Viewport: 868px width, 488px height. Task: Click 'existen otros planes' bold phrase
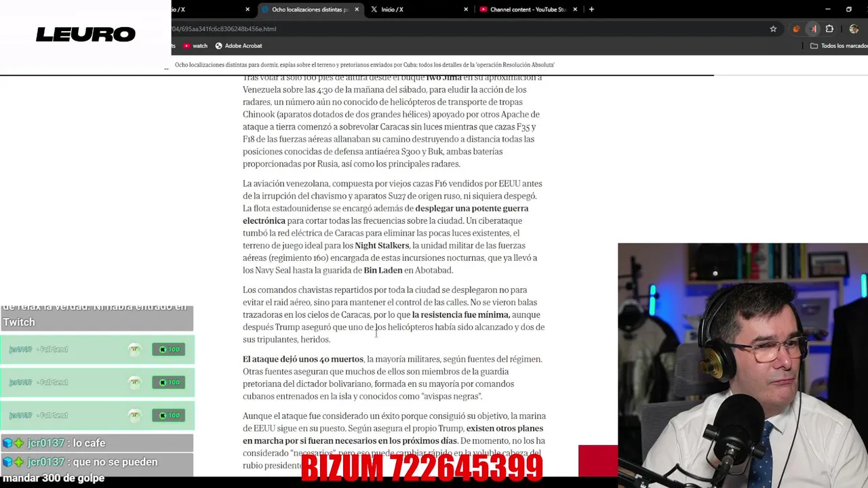[505, 428]
